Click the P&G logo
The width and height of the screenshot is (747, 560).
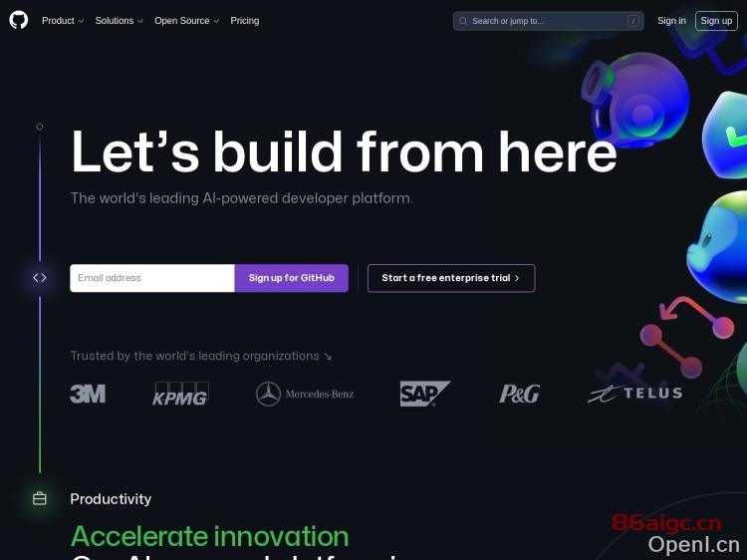519,394
